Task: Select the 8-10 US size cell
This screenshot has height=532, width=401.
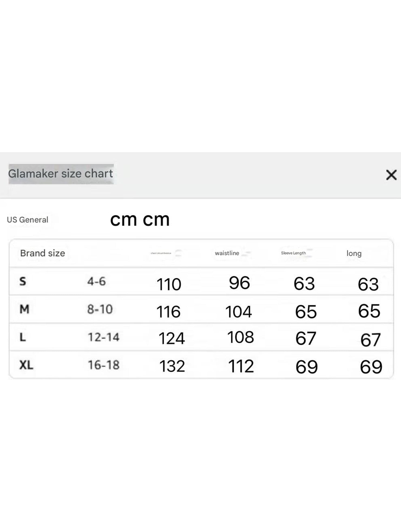Action: tap(100, 309)
